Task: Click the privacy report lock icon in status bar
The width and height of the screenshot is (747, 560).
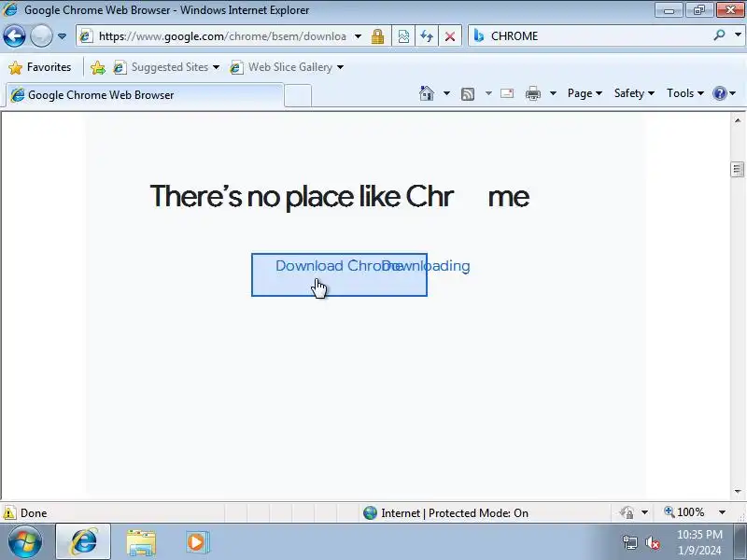Action: coord(627,512)
